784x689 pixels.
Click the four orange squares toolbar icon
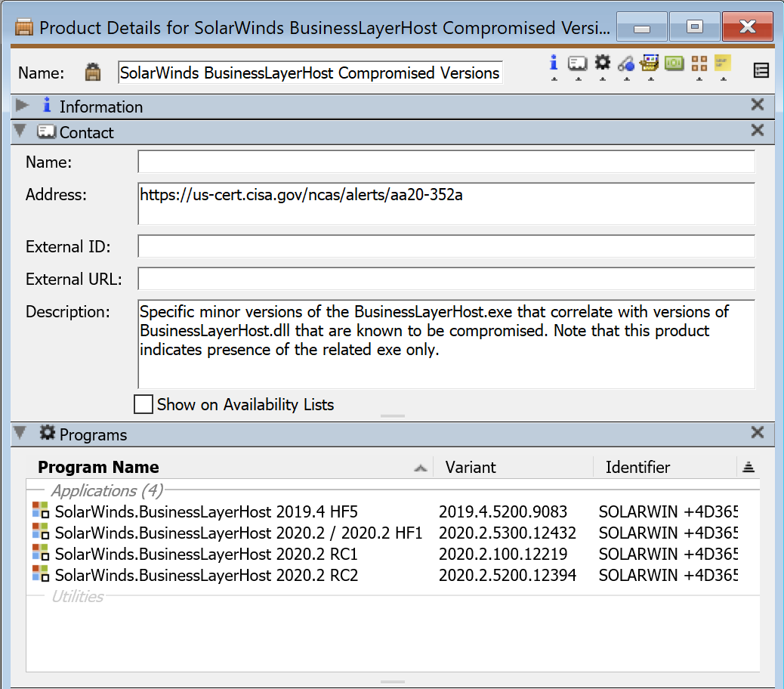pos(699,63)
